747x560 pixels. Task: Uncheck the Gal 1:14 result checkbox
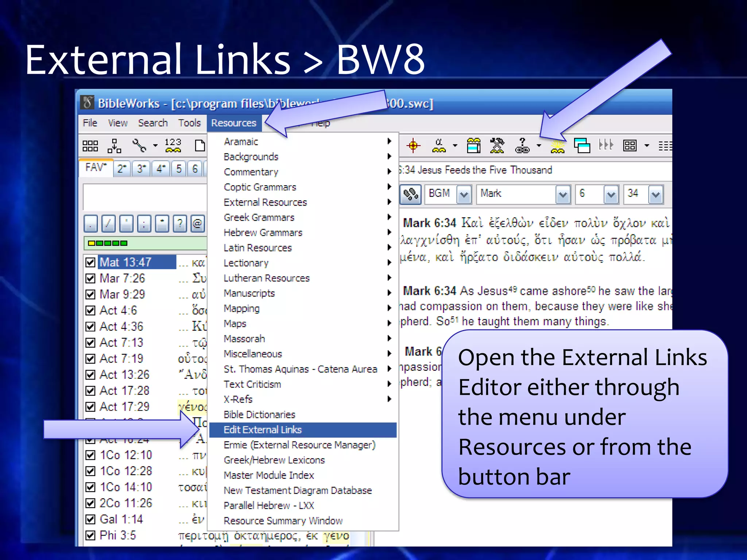tap(90, 520)
